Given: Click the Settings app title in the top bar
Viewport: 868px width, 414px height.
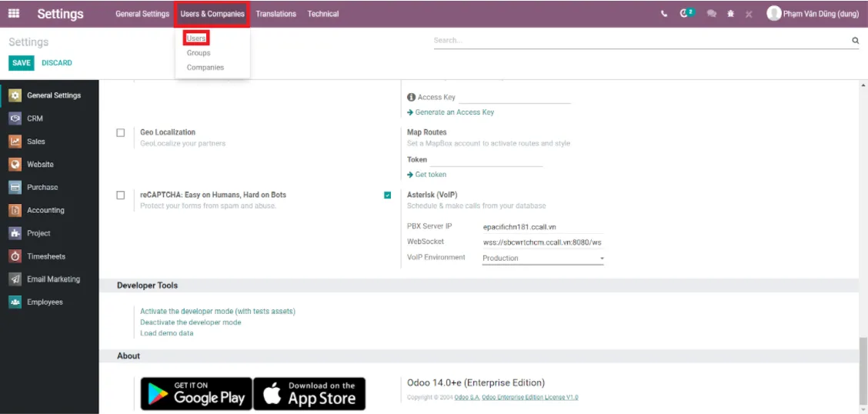Looking at the screenshot, I should (x=60, y=14).
